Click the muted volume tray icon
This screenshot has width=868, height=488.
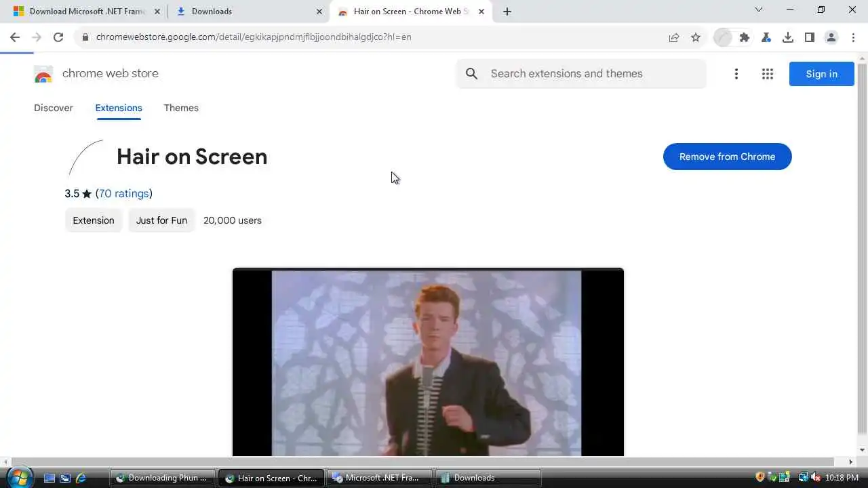point(815,477)
